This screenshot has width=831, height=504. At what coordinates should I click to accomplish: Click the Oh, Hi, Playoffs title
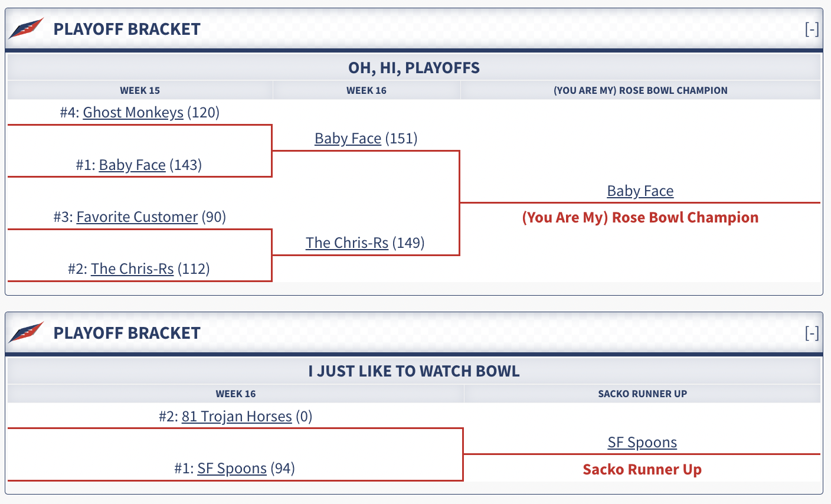[414, 68]
